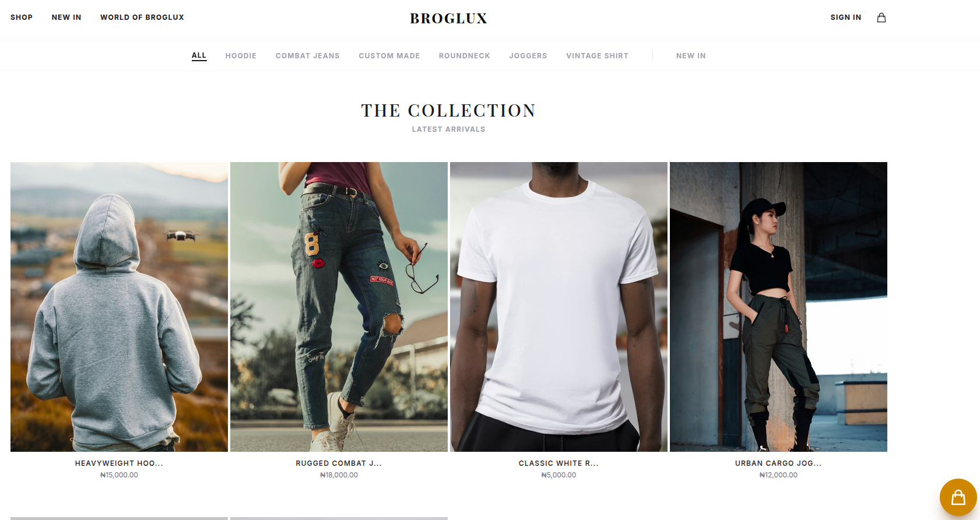Click the BROGLUX logo
The height and width of the screenshot is (520, 980).
point(448,19)
